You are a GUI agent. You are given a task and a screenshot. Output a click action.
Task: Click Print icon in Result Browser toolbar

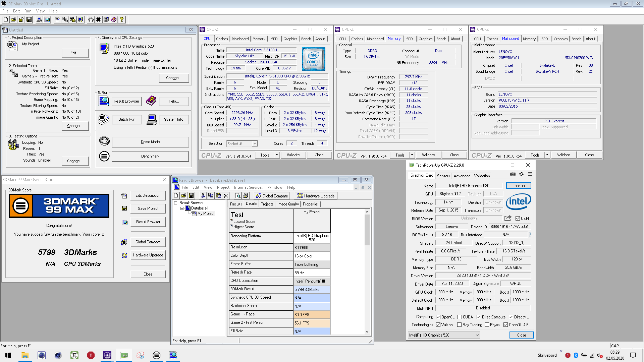click(245, 196)
